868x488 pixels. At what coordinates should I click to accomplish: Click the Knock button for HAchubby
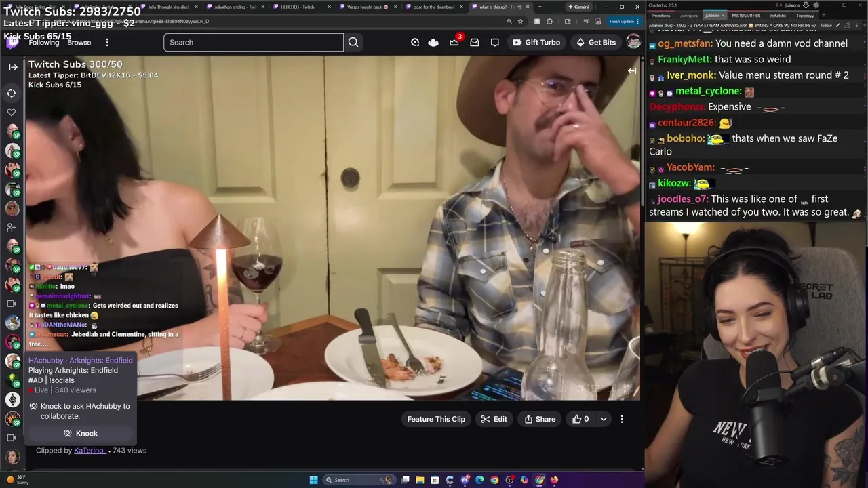[x=80, y=433]
